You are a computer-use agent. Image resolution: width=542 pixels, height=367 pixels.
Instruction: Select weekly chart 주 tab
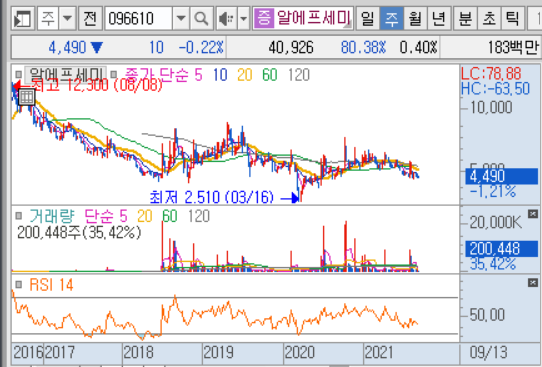pyautogui.click(x=391, y=18)
